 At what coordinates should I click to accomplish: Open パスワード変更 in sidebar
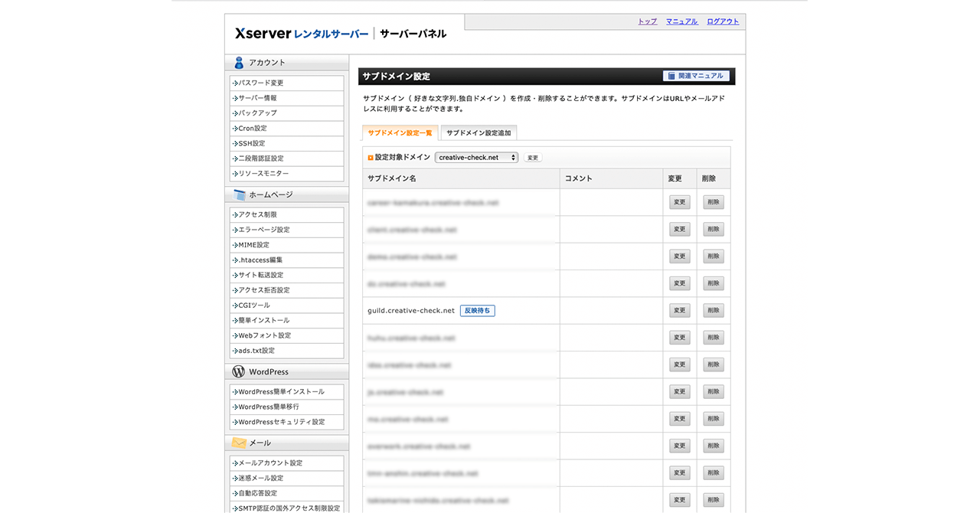[261, 83]
